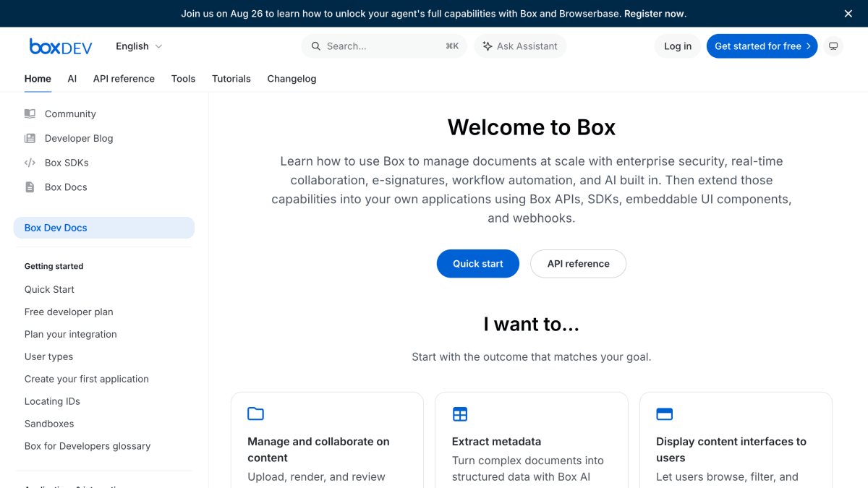The image size is (868, 488).
Task: Open the Home tab
Action: click(38, 79)
